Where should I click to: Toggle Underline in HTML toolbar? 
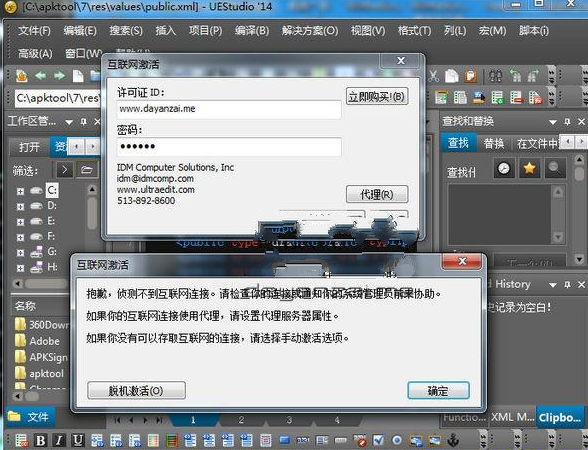click(x=78, y=441)
